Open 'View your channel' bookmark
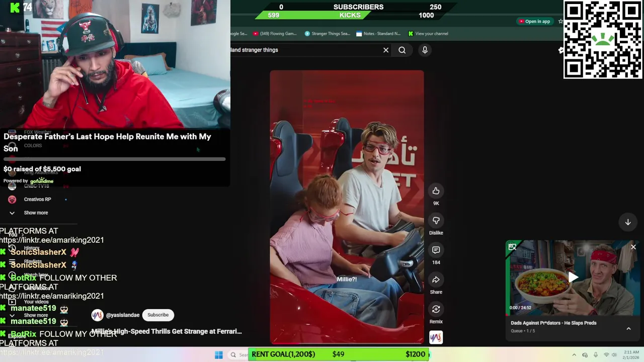Viewport: 644px width, 362px height. pos(428,34)
